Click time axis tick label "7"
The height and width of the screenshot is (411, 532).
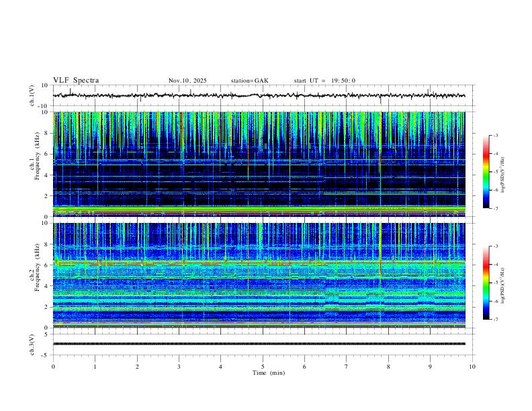click(347, 367)
